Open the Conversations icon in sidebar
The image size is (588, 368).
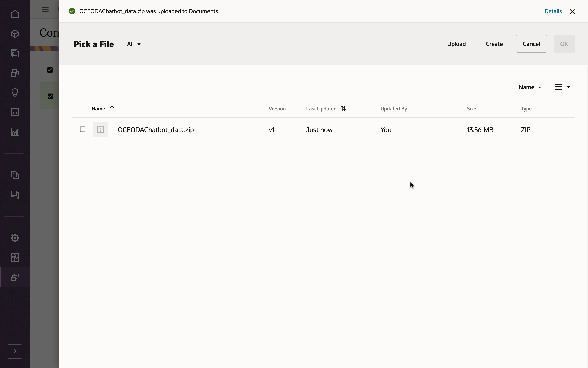[15, 194]
